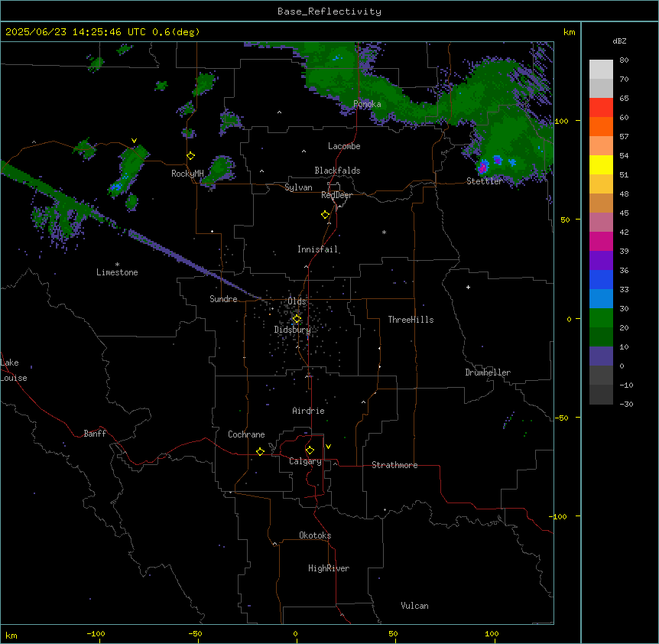
Task: Select the RedDeer city label
Action: pos(336,195)
